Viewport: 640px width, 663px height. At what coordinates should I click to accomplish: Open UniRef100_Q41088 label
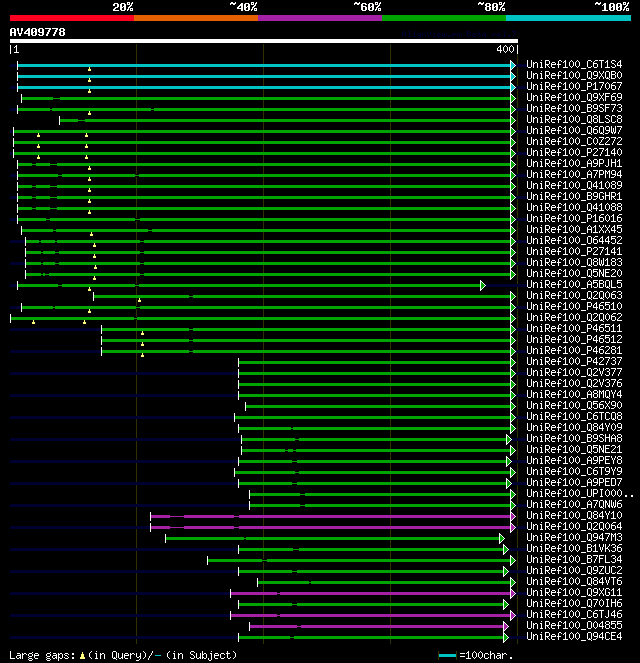tap(574, 207)
